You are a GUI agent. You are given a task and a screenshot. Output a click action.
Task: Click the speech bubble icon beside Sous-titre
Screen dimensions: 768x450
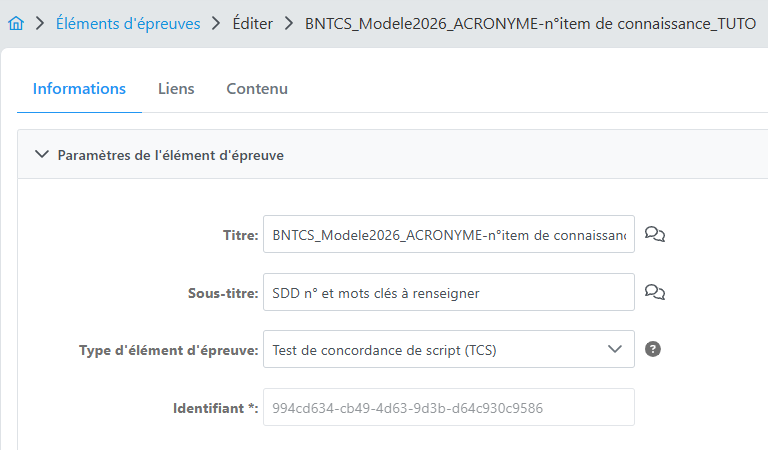click(655, 293)
